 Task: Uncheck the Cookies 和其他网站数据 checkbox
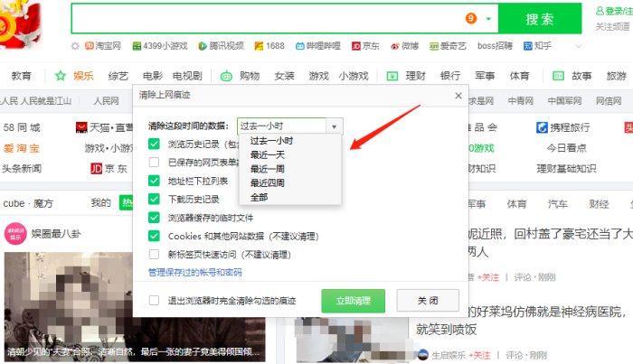click(154, 236)
